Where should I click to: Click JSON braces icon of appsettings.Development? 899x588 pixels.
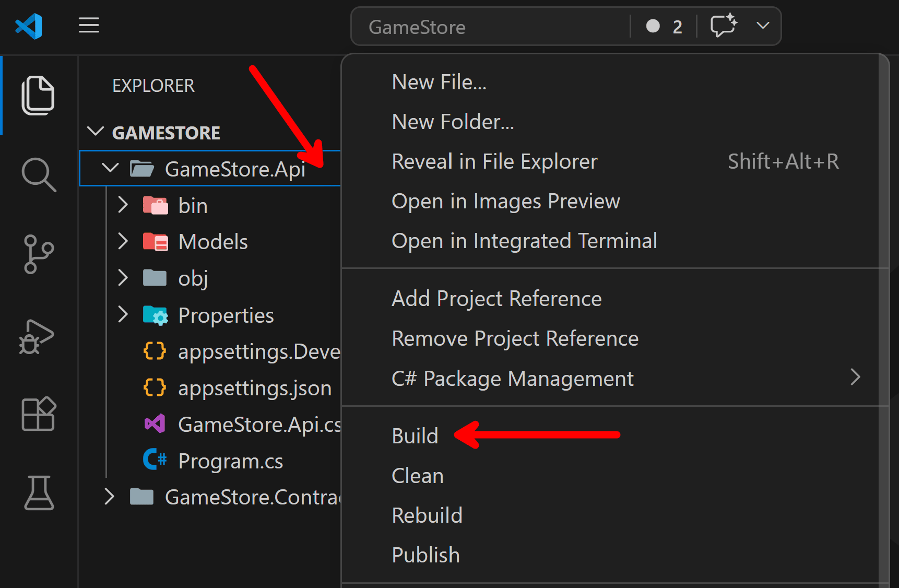[x=155, y=351]
